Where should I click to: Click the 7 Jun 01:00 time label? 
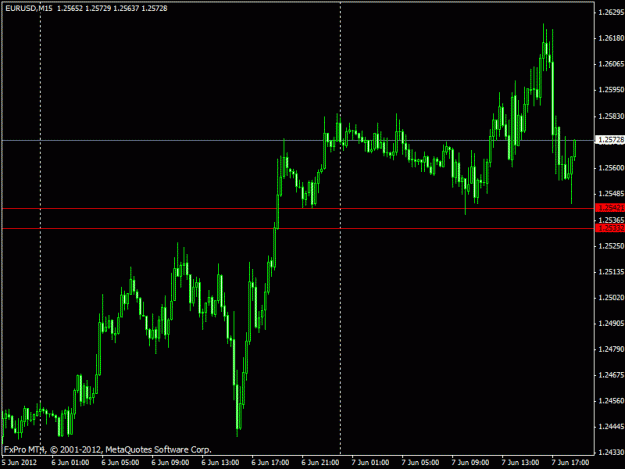point(370,463)
